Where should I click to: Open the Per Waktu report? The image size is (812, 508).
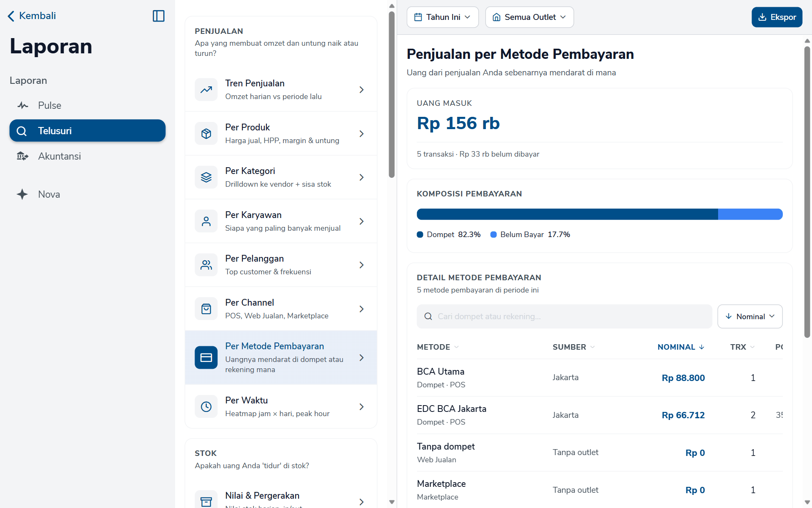pyautogui.click(x=281, y=407)
